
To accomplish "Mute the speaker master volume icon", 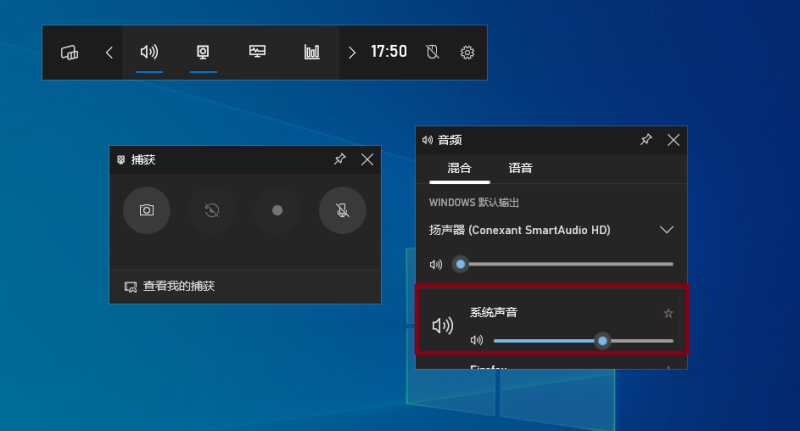I will pyautogui.click(x=436, y=265).
